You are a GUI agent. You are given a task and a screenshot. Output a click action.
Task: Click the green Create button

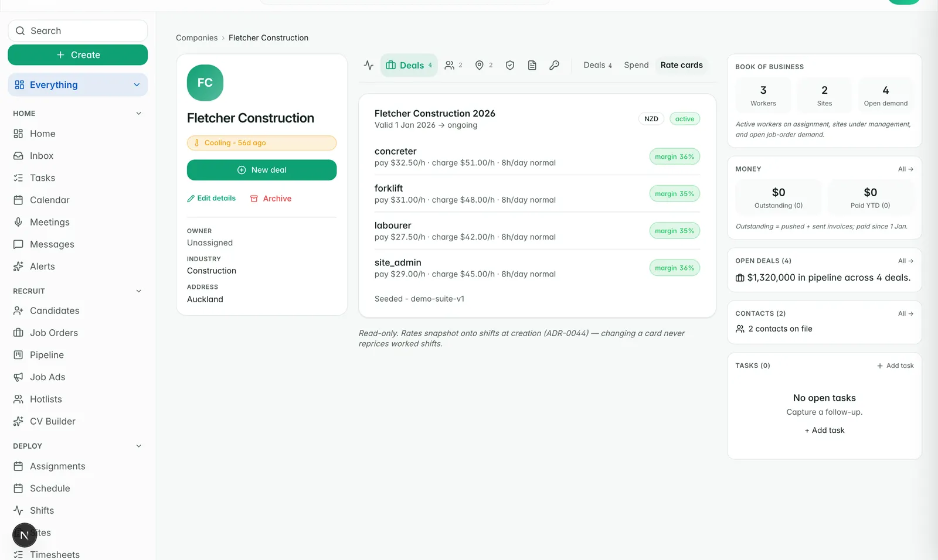pos(77,55)
